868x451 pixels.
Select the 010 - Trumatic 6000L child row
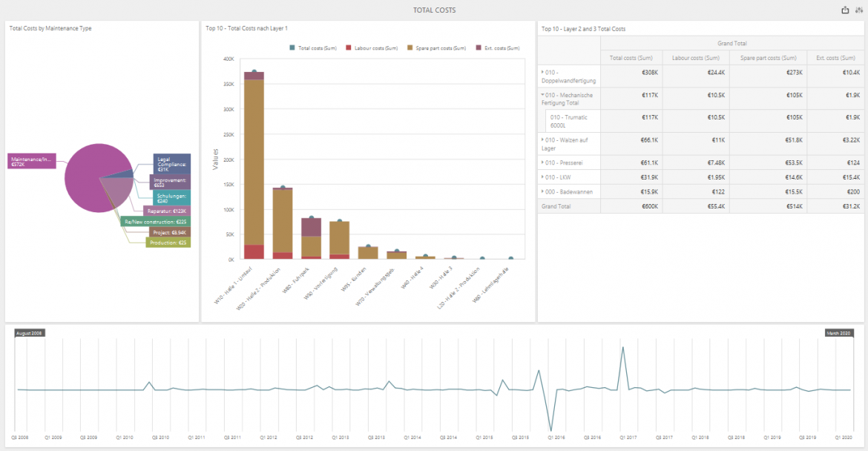coord(571,119)
